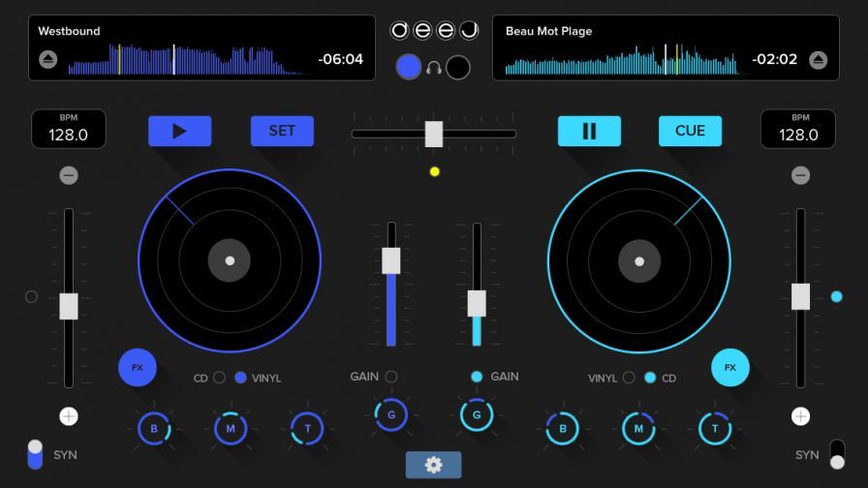This screenshot has height=488, width=868.
Task: Select CD mode on the left deck
Action: tap(219, 378)
